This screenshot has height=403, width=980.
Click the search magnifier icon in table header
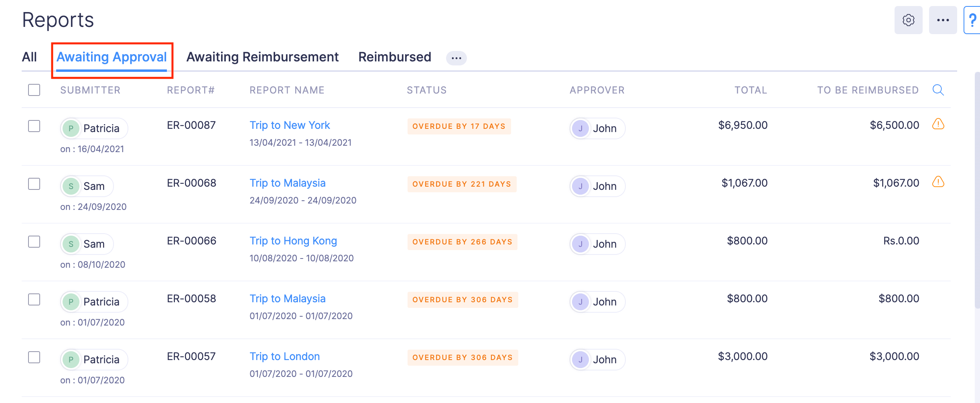[x=938, y=90]
